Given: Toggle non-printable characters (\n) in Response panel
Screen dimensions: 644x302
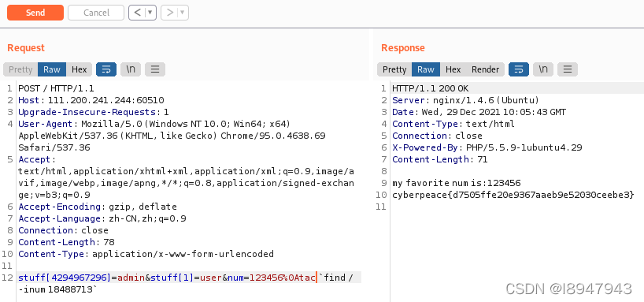Looking at the screenshot, I should click(x=543, y=69).
